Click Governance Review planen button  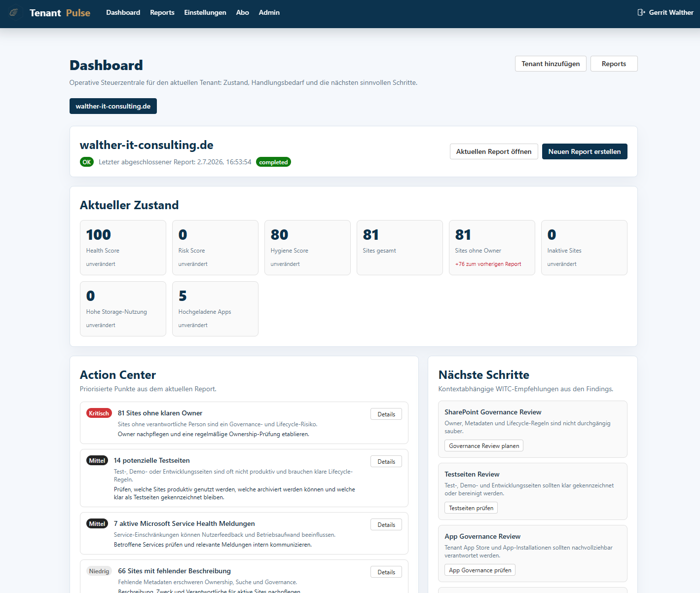(484, 445)
